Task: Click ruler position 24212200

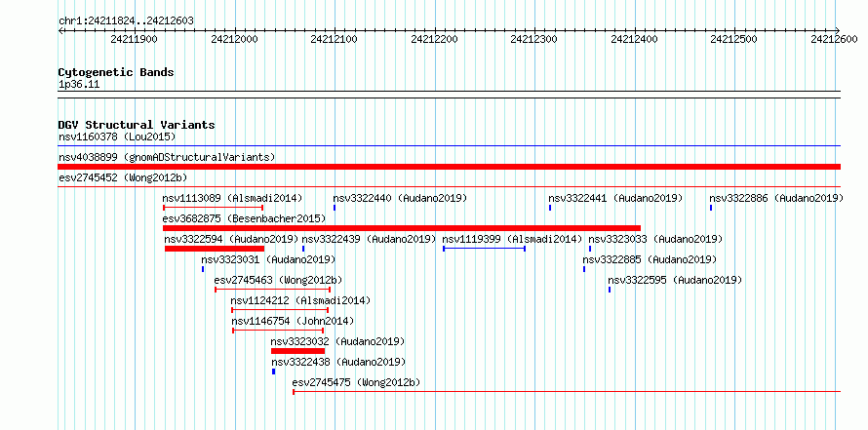Action: coord(434,39)
